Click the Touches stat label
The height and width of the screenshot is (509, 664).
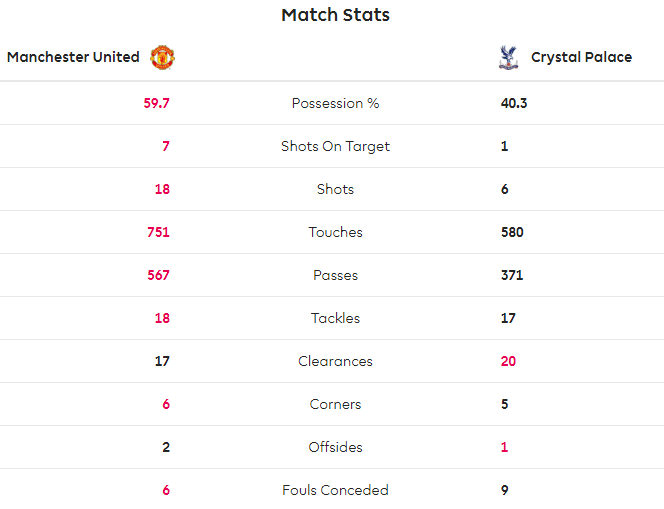click(335, 232)
